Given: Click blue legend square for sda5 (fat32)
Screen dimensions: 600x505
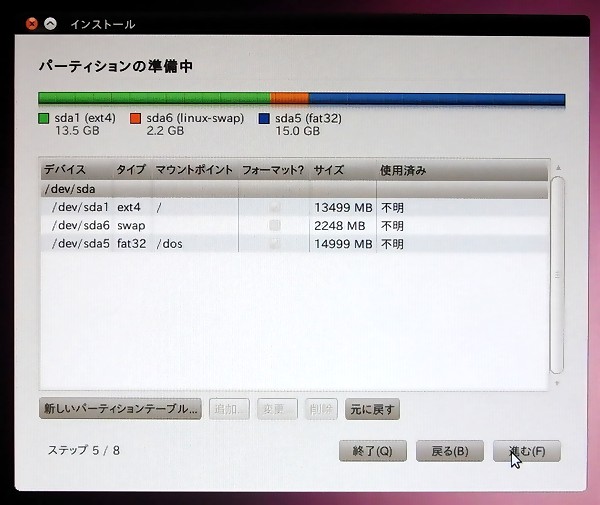Looking at the screenshot, I should 264,118.
